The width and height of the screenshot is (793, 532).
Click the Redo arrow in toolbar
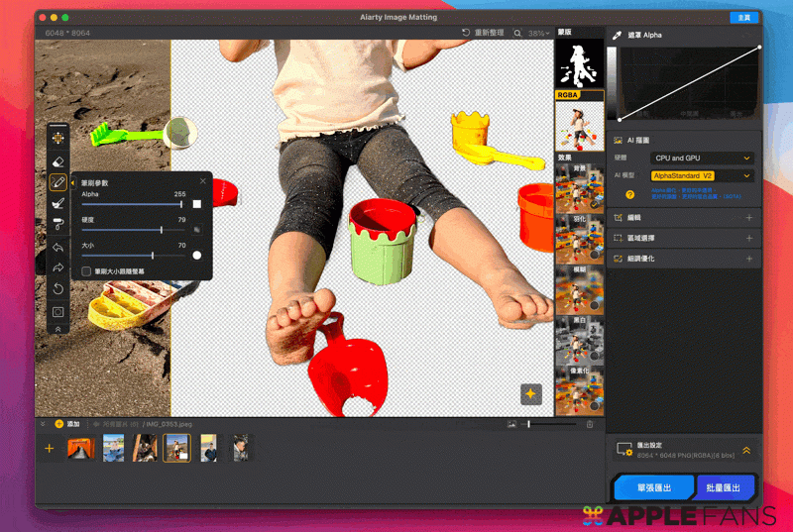pos(58,267)
